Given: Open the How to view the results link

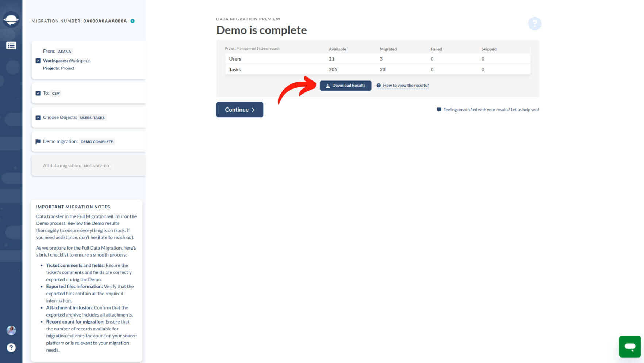Looking at the screenshot, I should pos(406,86).
